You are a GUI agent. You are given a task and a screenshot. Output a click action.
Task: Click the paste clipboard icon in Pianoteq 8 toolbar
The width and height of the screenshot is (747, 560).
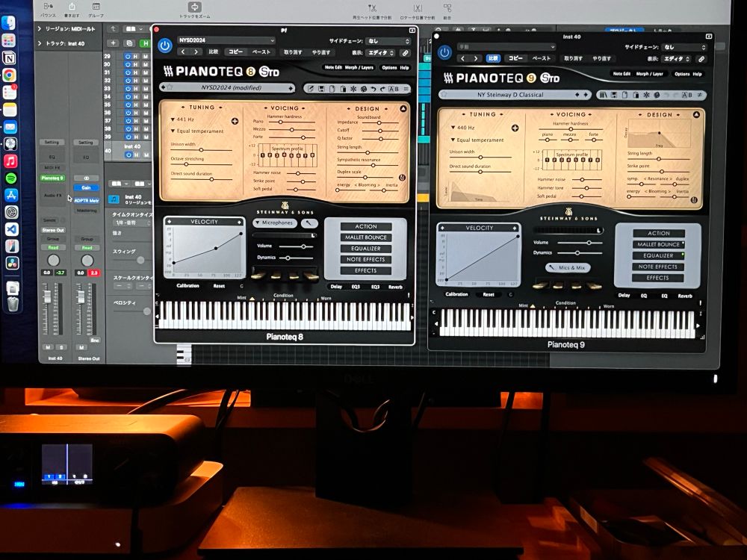click(343, 89)
